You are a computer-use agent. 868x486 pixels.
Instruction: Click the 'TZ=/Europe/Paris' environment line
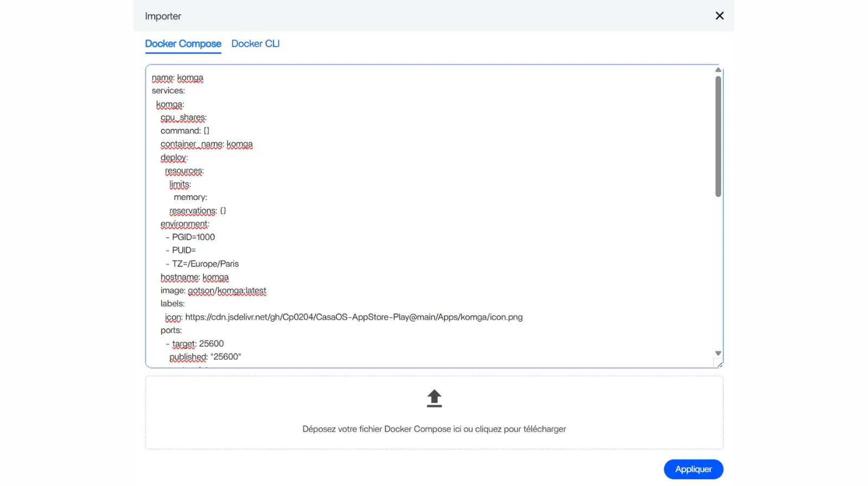pyautogui.click(x=205, y=264)
